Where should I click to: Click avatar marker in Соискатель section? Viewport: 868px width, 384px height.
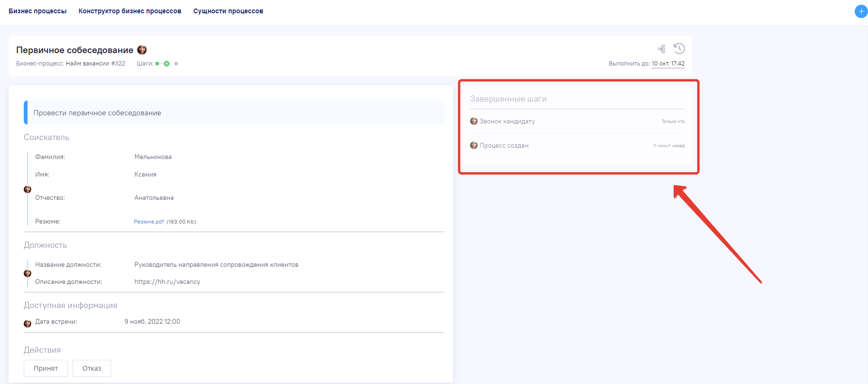(x=28, y=189)
